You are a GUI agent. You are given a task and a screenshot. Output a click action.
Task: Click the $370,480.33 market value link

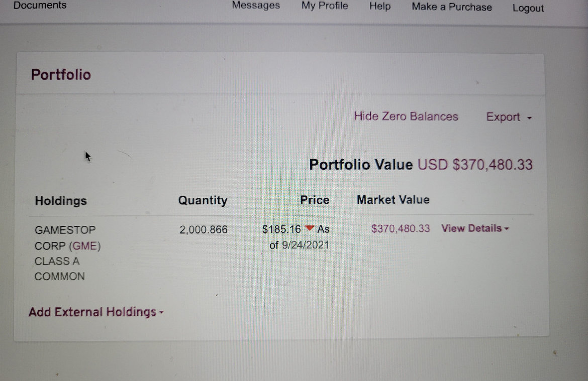pos(401,228)
